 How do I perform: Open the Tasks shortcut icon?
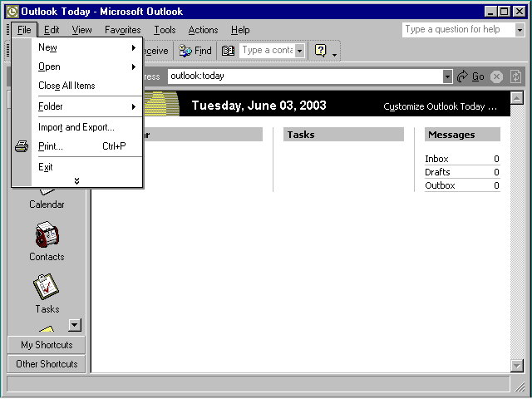coord(46,287)
